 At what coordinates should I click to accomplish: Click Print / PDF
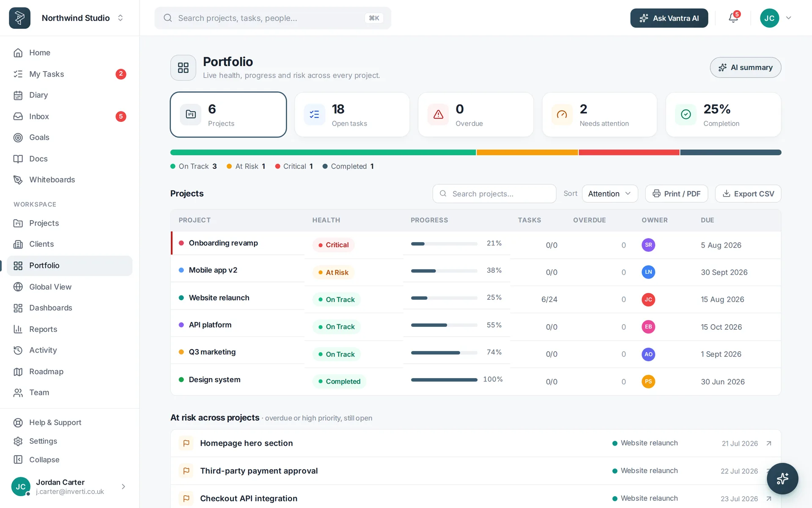click(676, 193)
